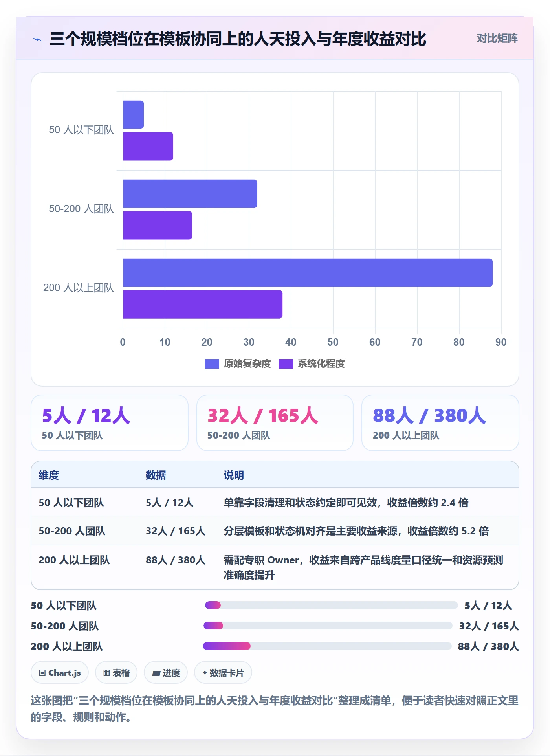Click the 原始复杂度 legend label text
550x756 pixels.
pyautogui.click(x=247, y=364)
